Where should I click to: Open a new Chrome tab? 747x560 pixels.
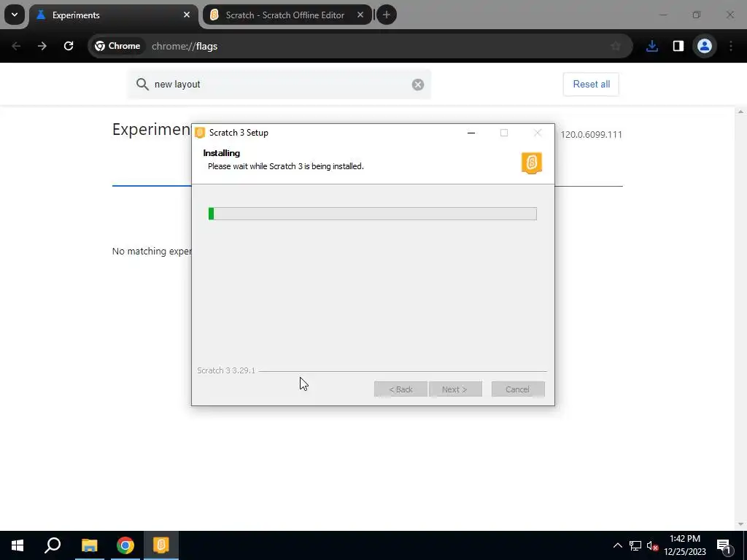click(x=387, y=15)
